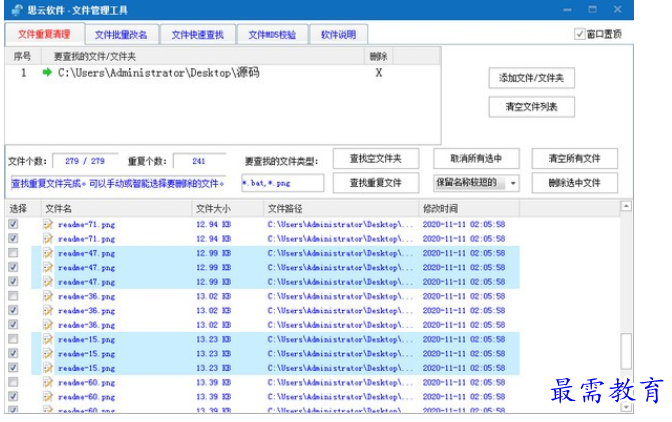
Task: Click the 13.39 KB size of the unchecked readme-60.png row
Action: tap(213, 383)
